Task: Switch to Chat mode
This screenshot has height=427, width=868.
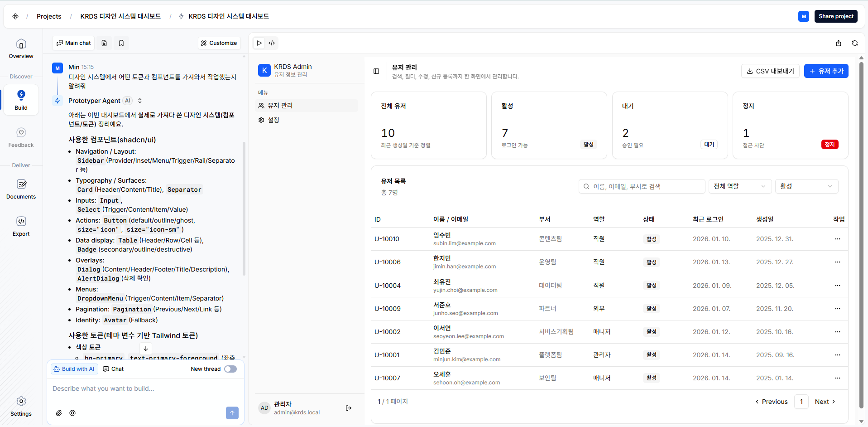Action: [x=113, y=369]
